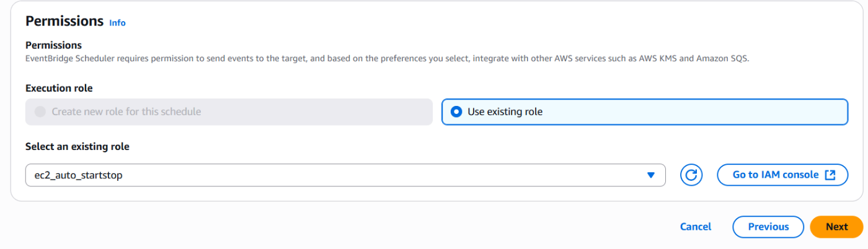
Task: Click the external link icon for IAM console
Action: point(830,175)
